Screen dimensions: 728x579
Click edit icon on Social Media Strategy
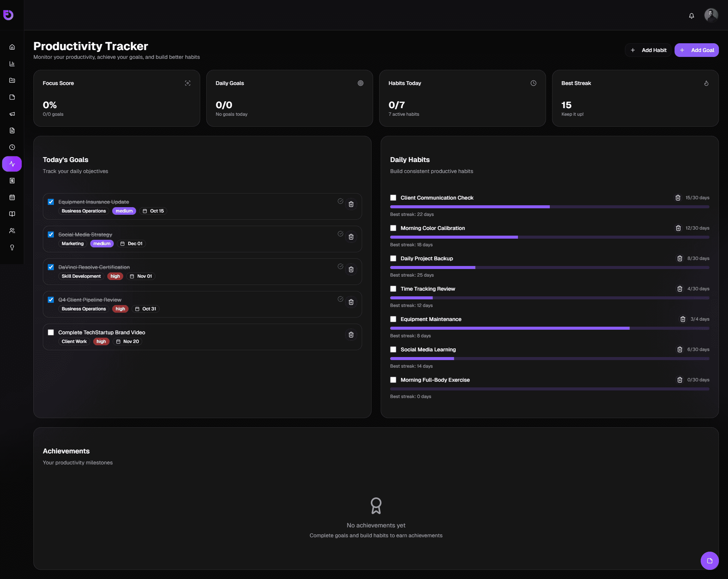pos(340,234)
